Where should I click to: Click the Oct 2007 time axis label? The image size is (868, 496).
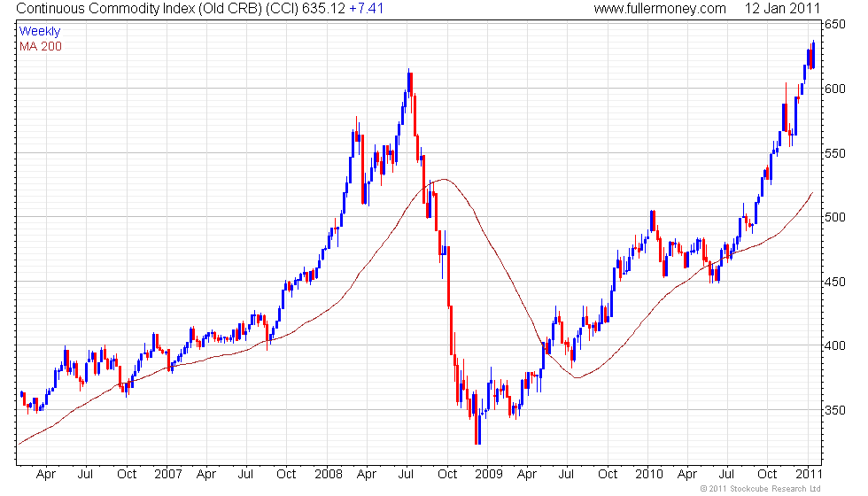tap(286, 475)
